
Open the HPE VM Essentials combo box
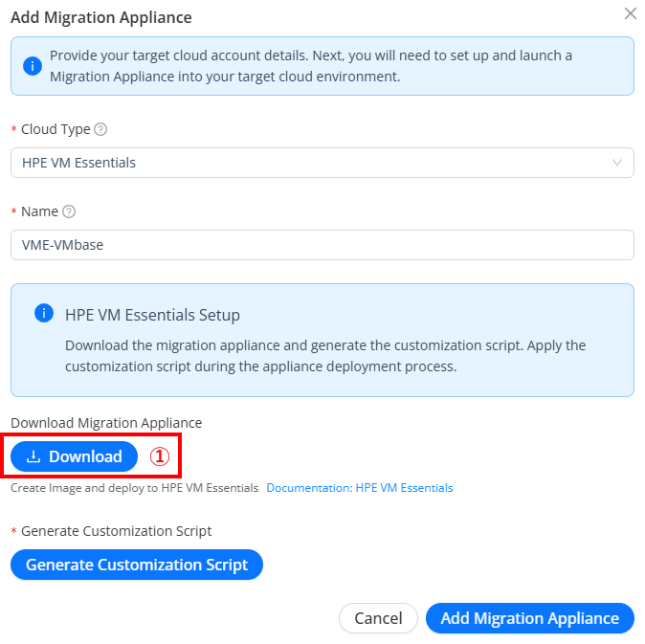322,163
